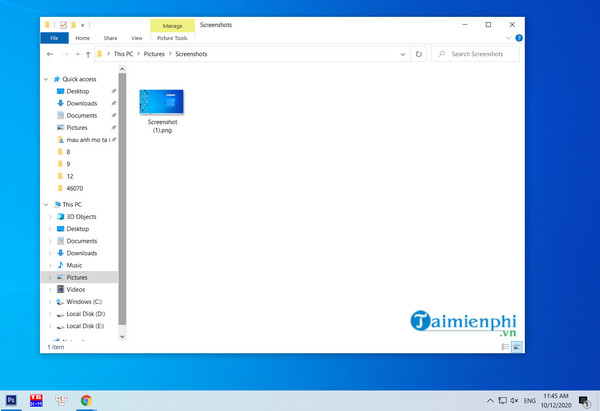Expand the Windows (C:) drive node
The height and width of the screenshot is (411, 600).
50,302
